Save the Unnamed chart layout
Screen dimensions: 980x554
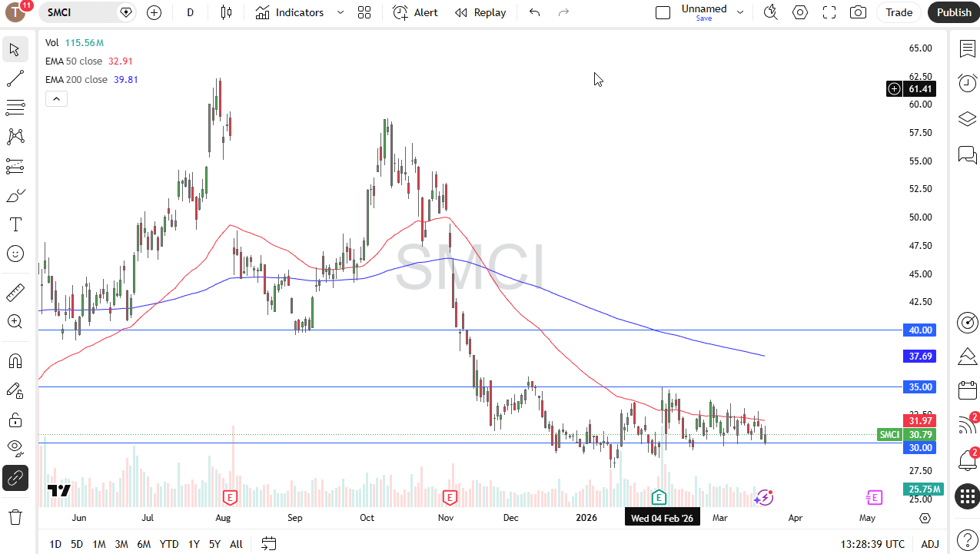[x=704, y=18]
